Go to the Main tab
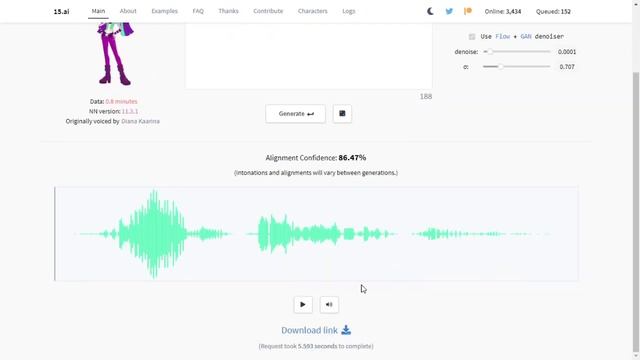Viewport: 640px width, 360px height. coord(98,11)
